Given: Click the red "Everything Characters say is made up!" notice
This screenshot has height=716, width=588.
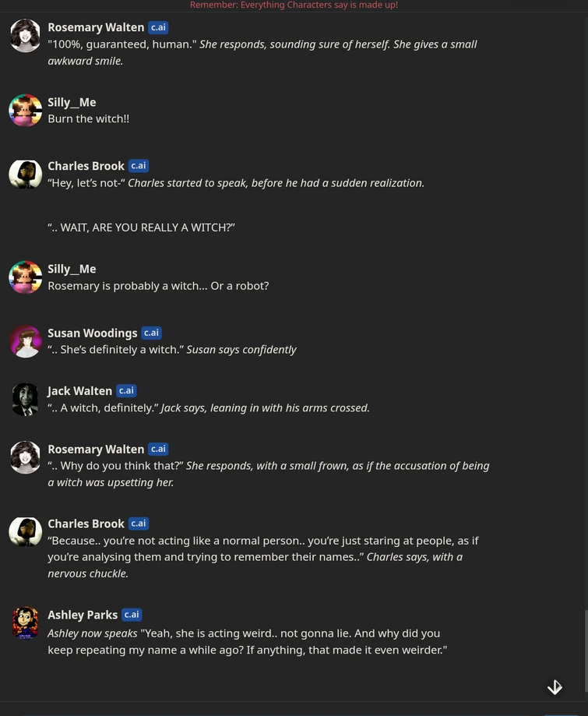Looking at the screenshot, I should [294, 5].
